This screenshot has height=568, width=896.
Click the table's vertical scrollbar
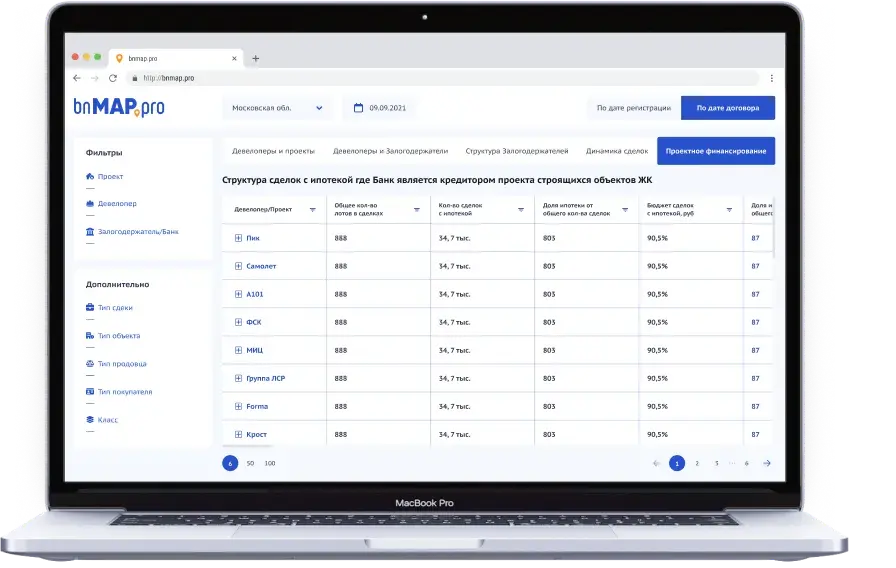point(774,227)
